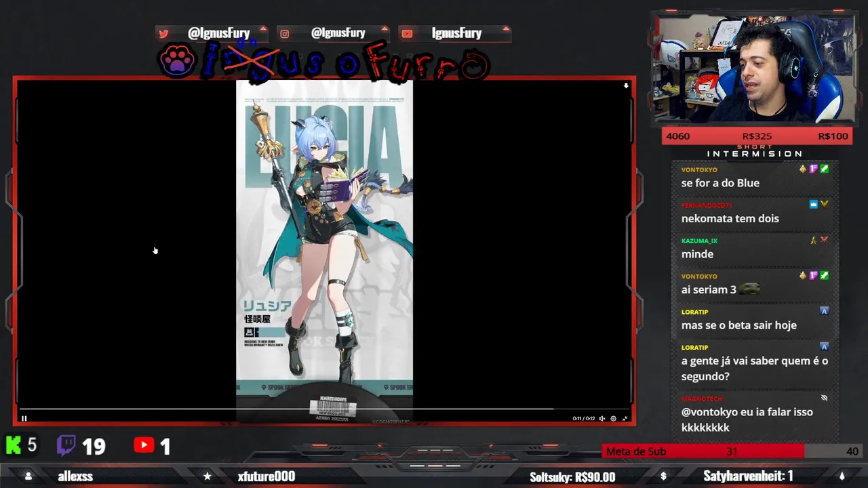Pause the video in the player
The height and width of the screenshot is (488, 868).
pos(24,418)
